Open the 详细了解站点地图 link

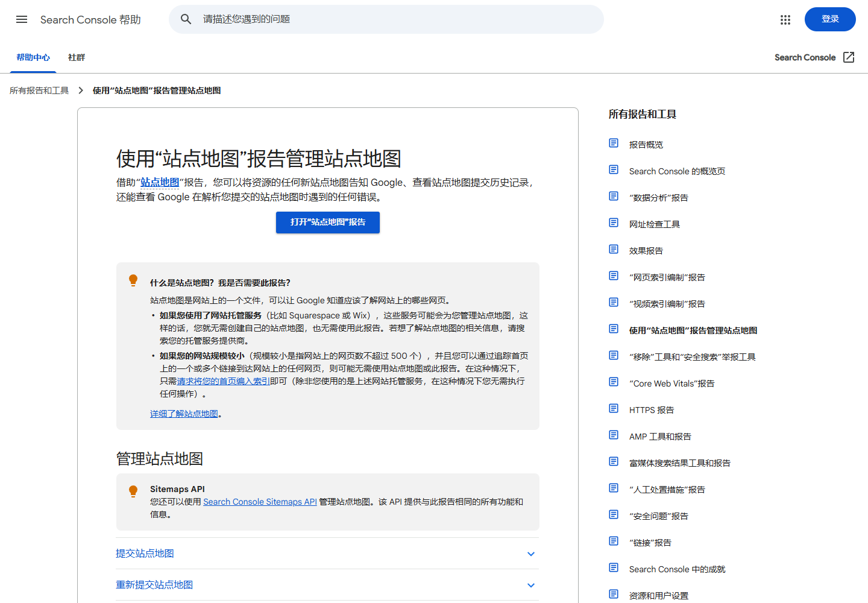click(x=184, y=414)
